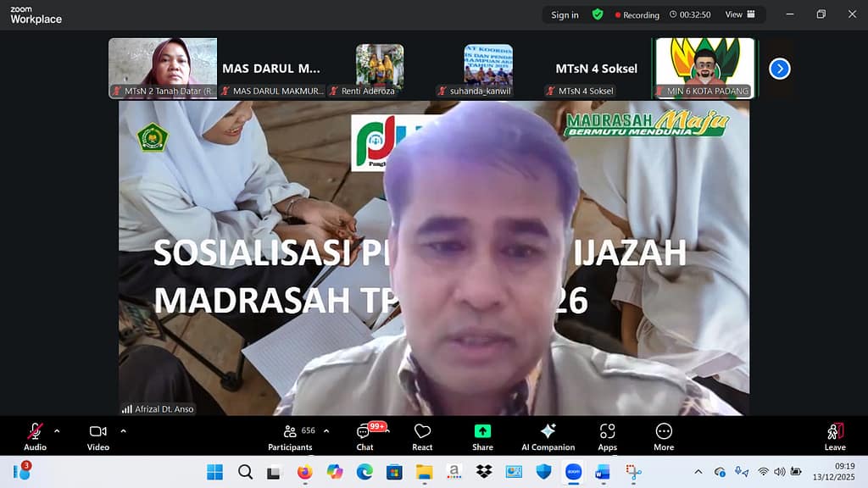This screenshot has width=868, height=488.
Task: Open the More options menu
Action: pyautogui.click(x=664, y=435)
